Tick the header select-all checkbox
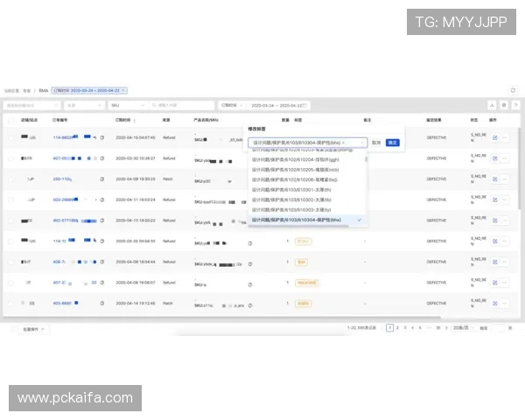 11,120
